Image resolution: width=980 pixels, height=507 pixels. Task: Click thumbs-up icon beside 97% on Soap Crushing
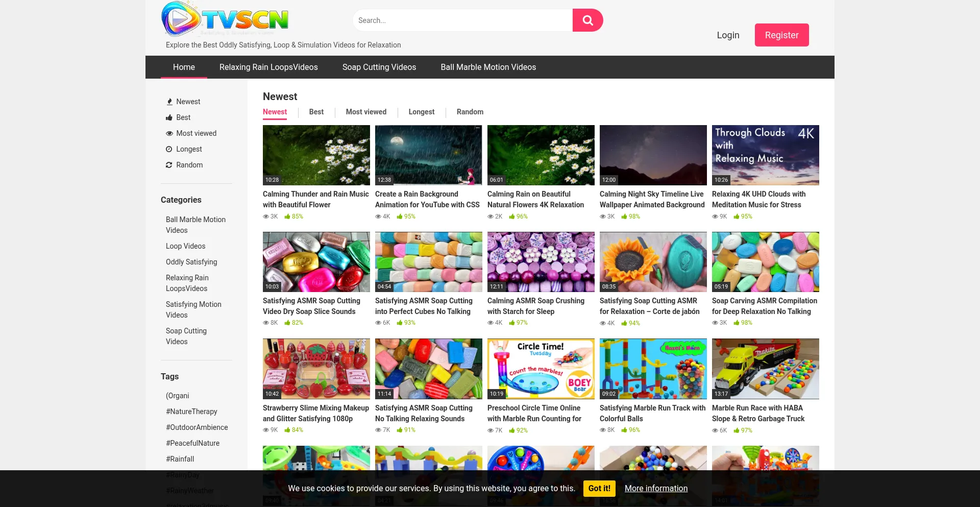[512, 323]
